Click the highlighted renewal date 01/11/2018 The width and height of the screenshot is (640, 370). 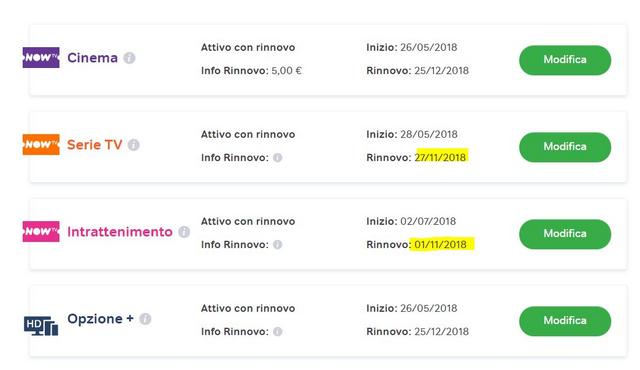pyautogui.click(x=441, y=244)
